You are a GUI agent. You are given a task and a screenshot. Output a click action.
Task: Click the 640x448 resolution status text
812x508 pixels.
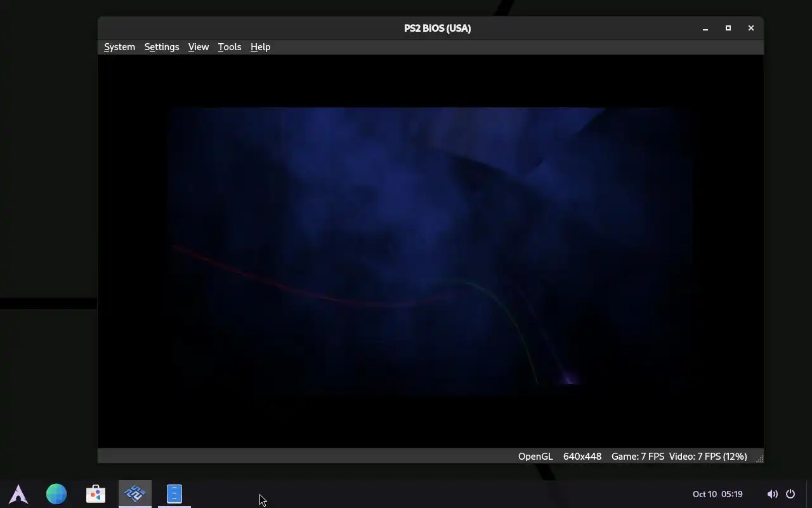pyautogui.click(x=582, y=457)
